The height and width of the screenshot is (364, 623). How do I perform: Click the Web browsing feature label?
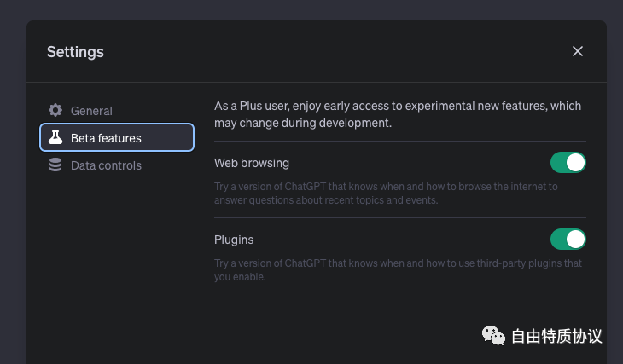pos(252,163)
